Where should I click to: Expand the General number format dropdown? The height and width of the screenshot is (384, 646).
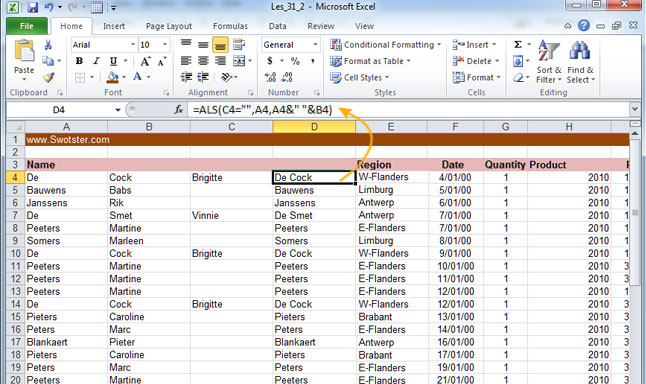(315, 44)
